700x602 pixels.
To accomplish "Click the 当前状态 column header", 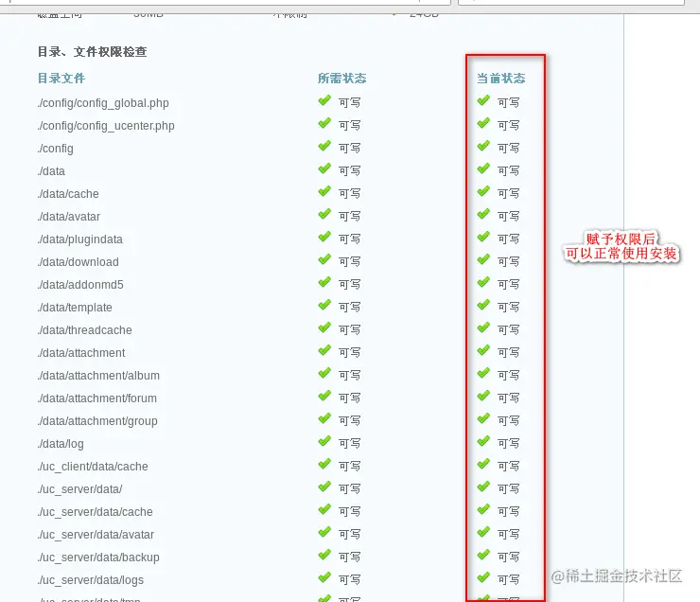I will point(501,79).
